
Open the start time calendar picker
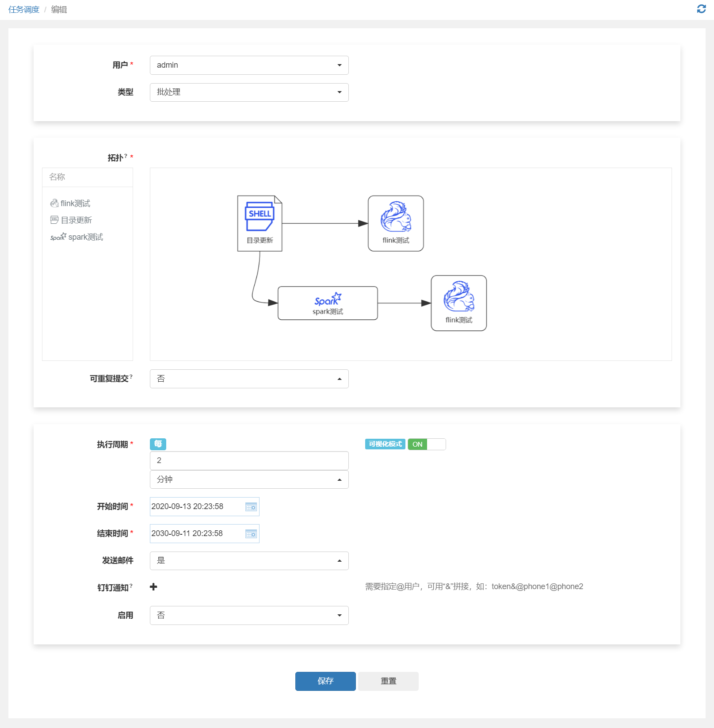251,506
